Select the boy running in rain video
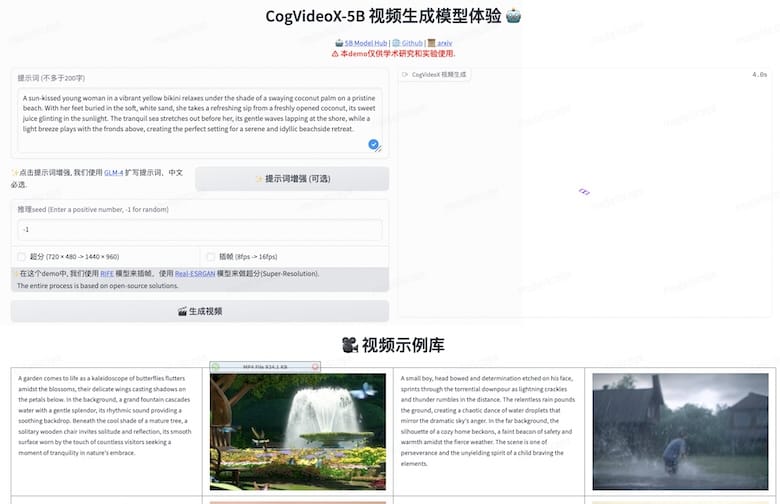This screenshot has height=504, width=780. pyautogui.click(x=680, y=431)
